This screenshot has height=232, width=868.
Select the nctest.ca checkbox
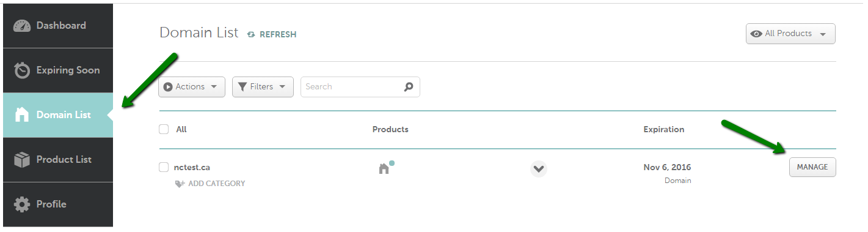click(164, 167)
